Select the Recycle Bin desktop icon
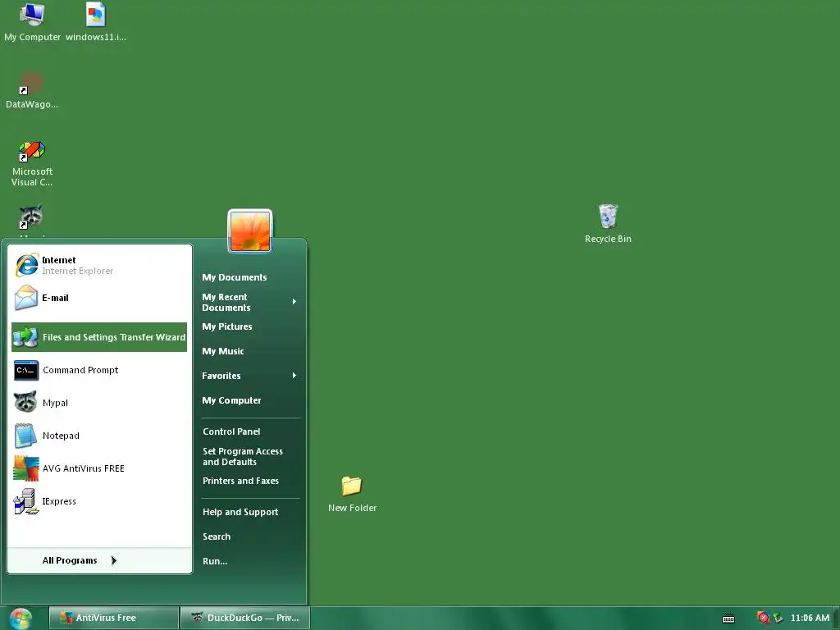 (608, 224)
